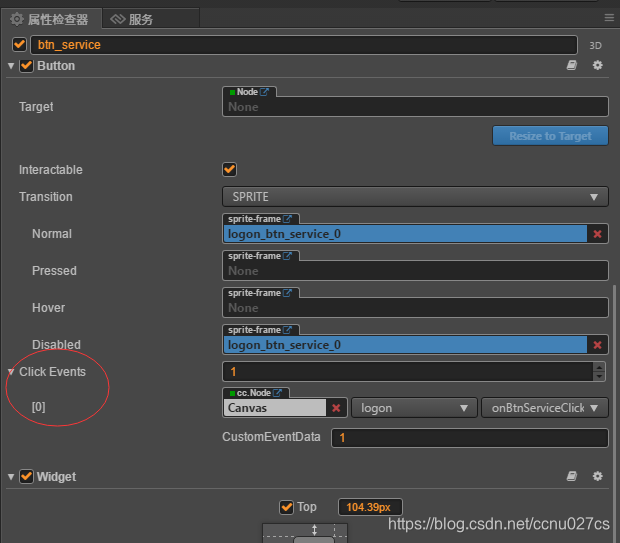Click Resize to Target button
The width and height of the screenshot is (620, 543).
click(x=550, y=136)
